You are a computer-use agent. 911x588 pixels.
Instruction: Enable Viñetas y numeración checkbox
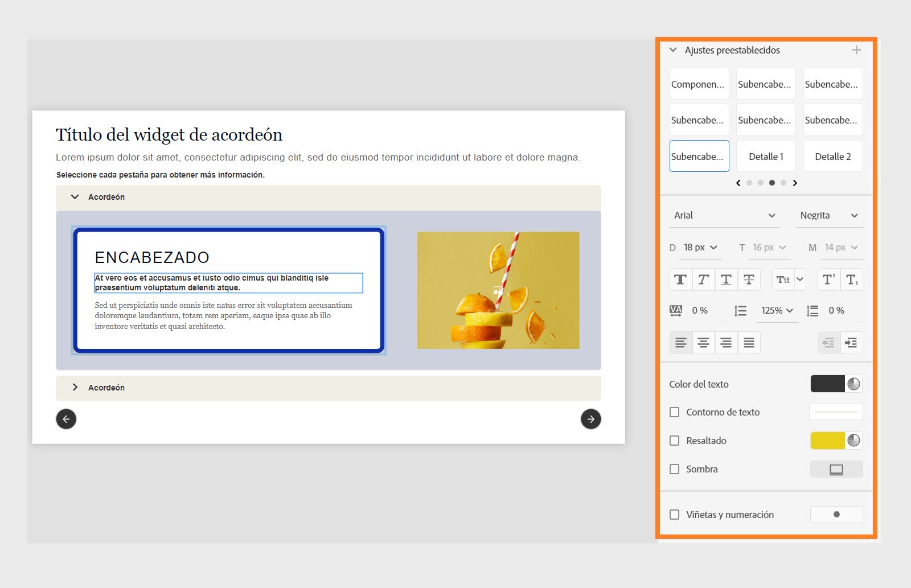point(675,515)
